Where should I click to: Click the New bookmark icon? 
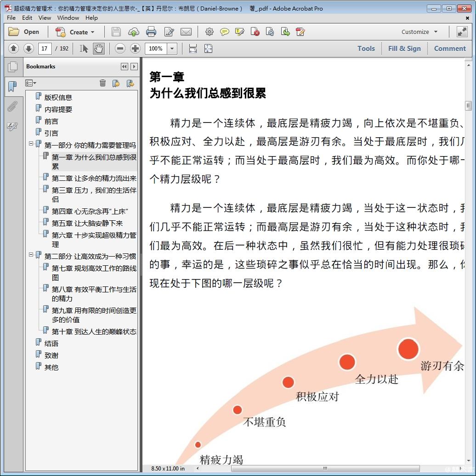coord(116,83)
